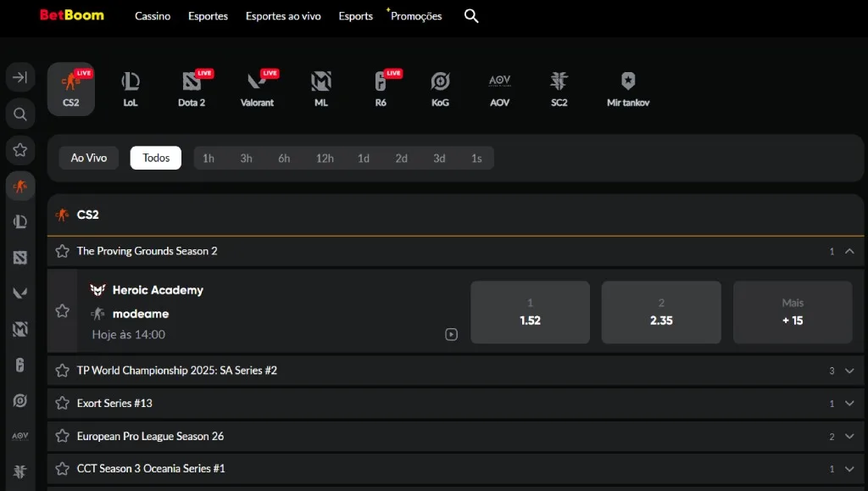The image size is (868, 491).
Task: Open search from the left sidebar
Action: [x=20, y=114]
